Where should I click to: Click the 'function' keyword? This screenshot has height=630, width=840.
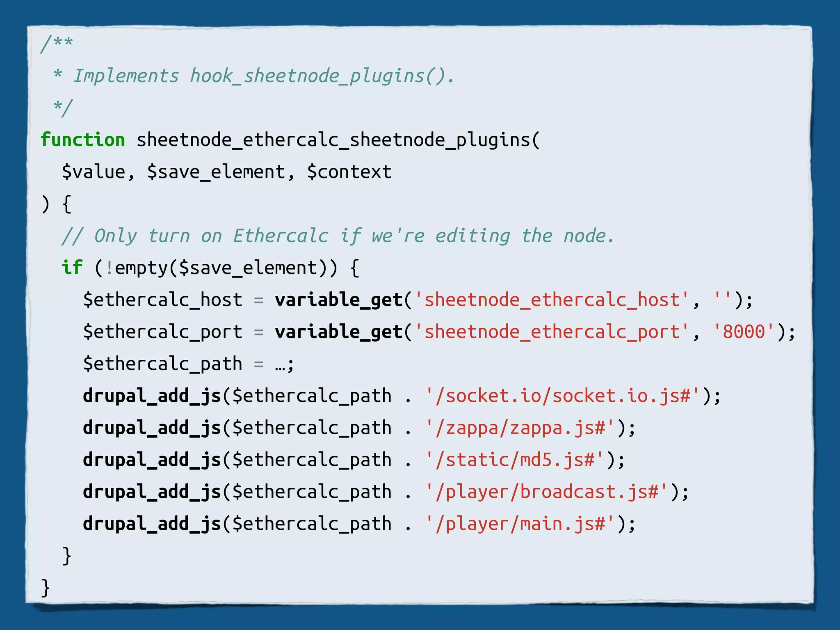(x=82, y=140)
